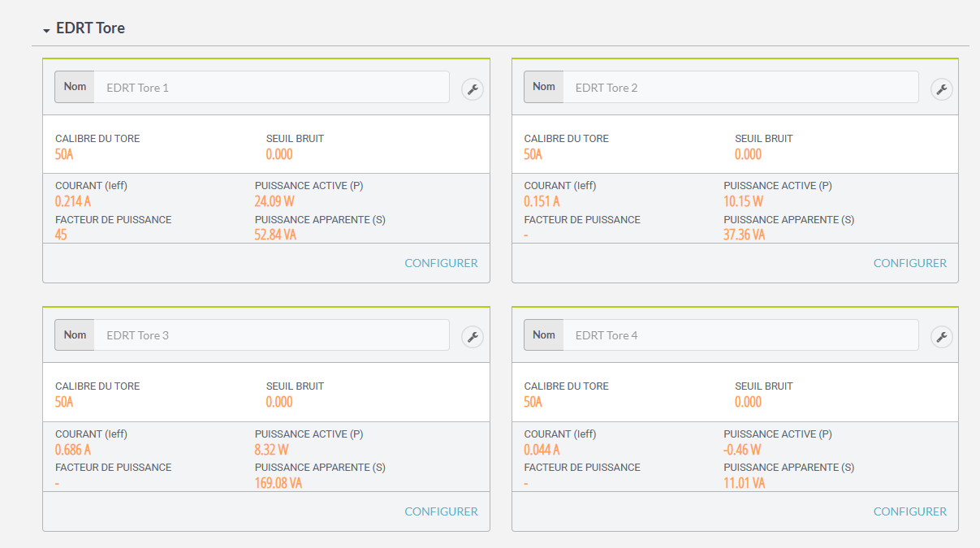Open the wrench settings for EDRT Tore 2
The height and width of the screenshot is (548, 980).
941,89
